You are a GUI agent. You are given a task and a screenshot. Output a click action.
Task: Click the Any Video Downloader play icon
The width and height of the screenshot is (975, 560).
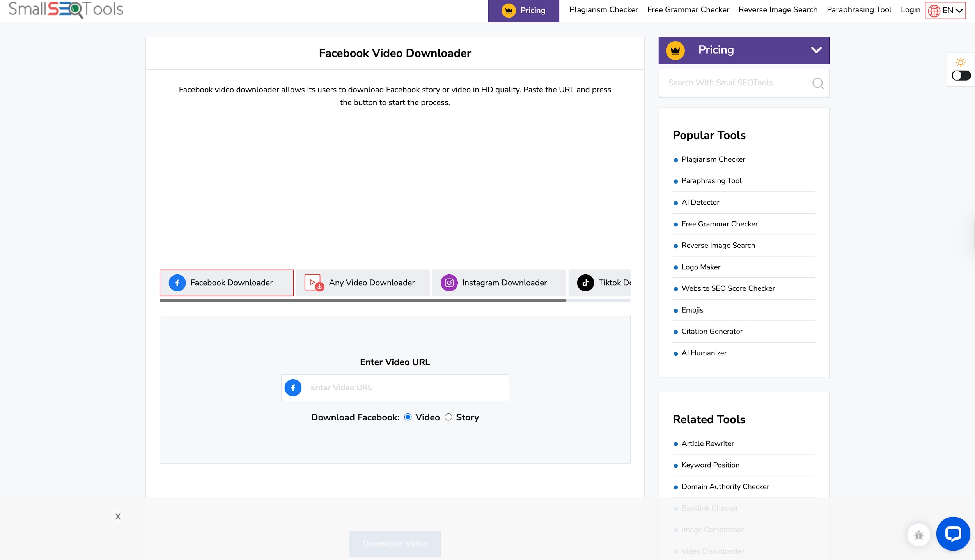(312, 283)
